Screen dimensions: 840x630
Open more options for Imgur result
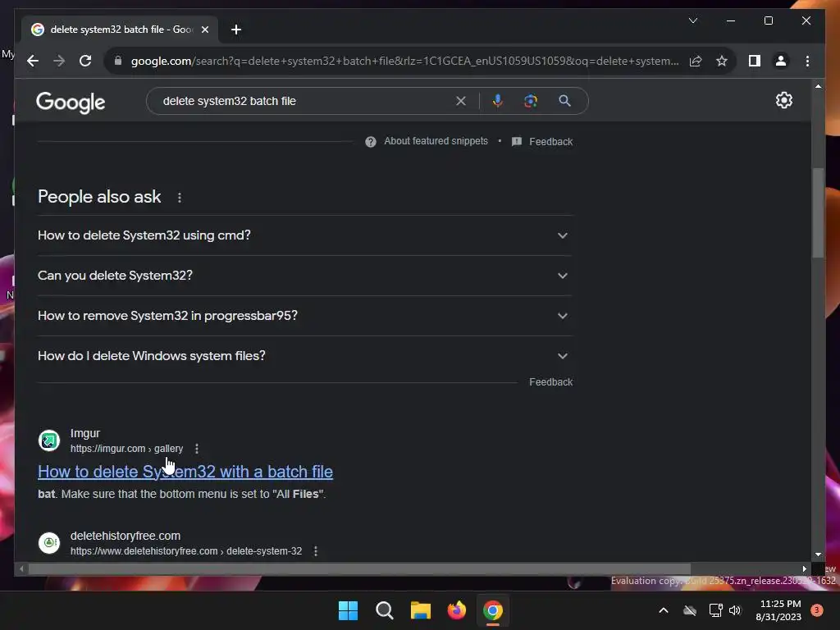tap(197, 449)
